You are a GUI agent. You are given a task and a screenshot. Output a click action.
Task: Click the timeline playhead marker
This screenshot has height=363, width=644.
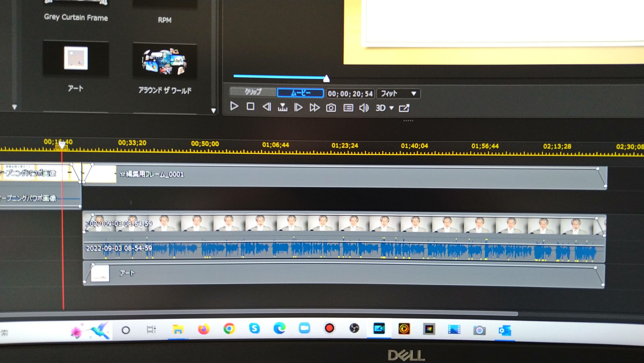pyautogui.click(x=62, y=145)
